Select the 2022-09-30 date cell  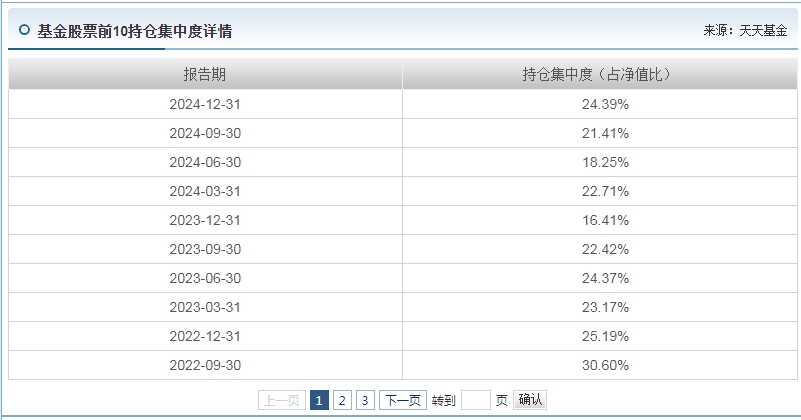click(205, 366)
